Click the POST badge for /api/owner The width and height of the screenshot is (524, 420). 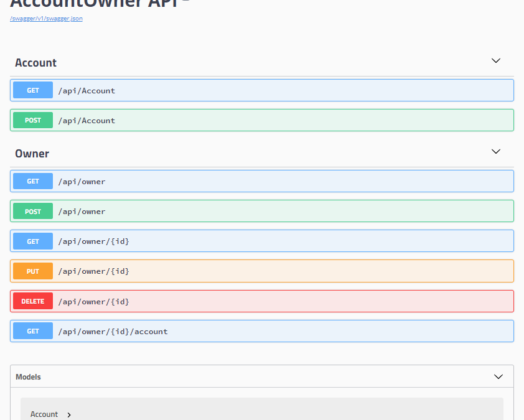pos(33,212)
